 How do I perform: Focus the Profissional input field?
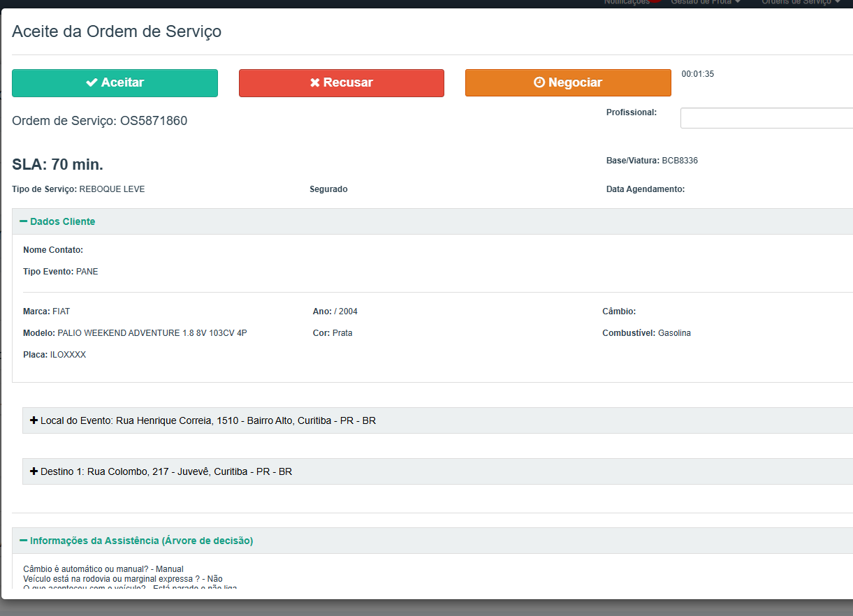[x=766, y=118]
